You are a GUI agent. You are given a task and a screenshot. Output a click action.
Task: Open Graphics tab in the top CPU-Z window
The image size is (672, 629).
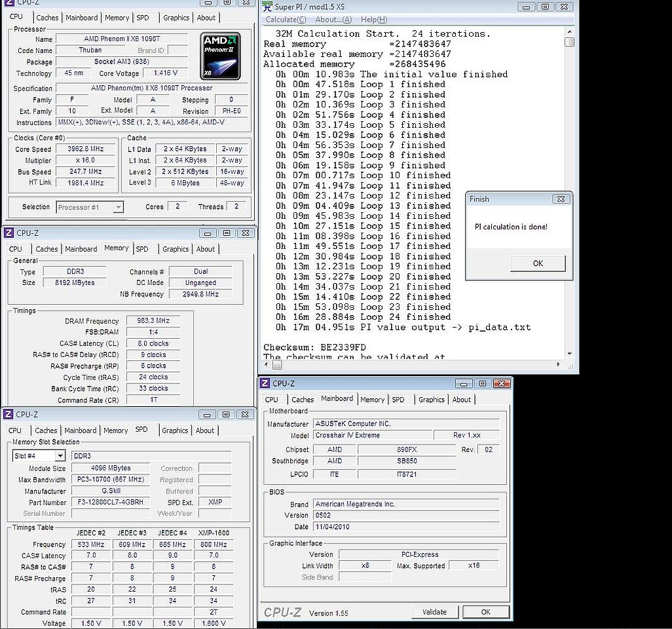tap(176, 18)
